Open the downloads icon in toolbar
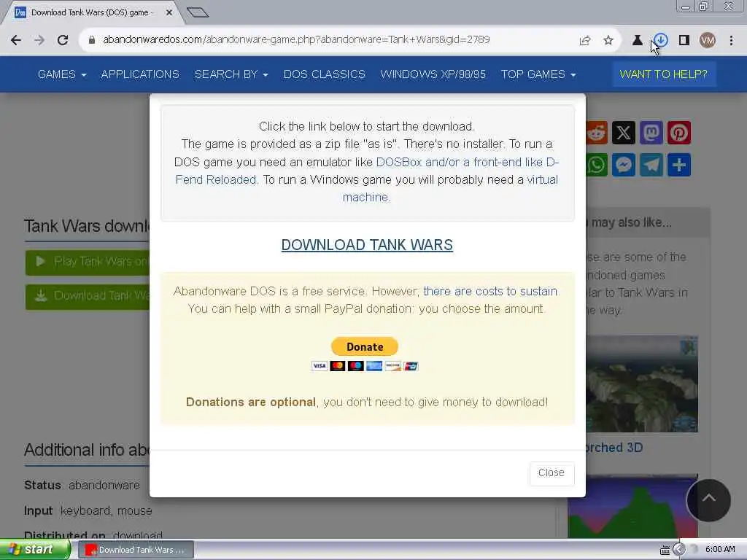Viewport: 747px width, 560px height. pos(661,40)
